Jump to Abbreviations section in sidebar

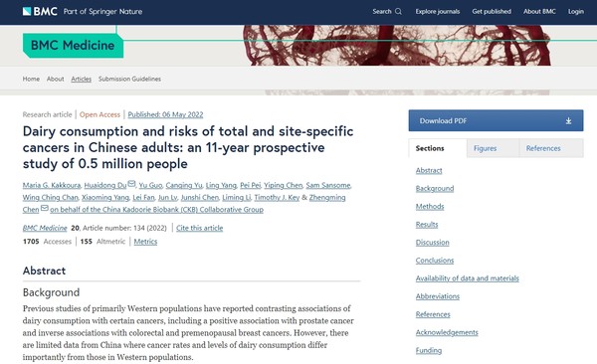[438, 296]
